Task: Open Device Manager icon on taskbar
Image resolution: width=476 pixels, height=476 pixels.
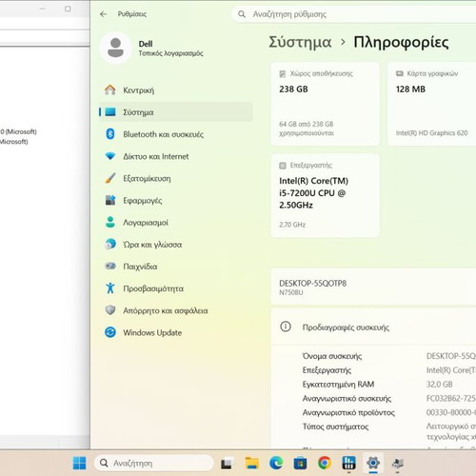Action: [397, 464]
